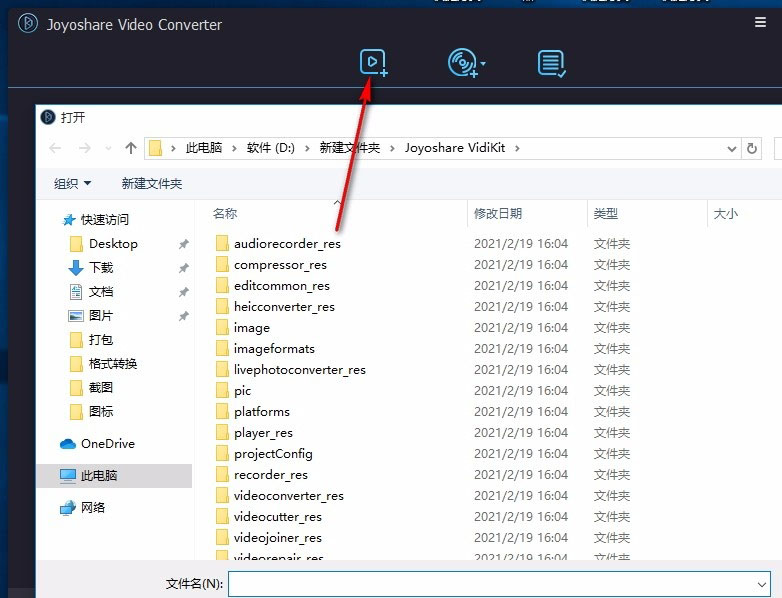Open the converted list checklist icon
Viewport: 782px width, 598px height.
(x=551, y=63)
